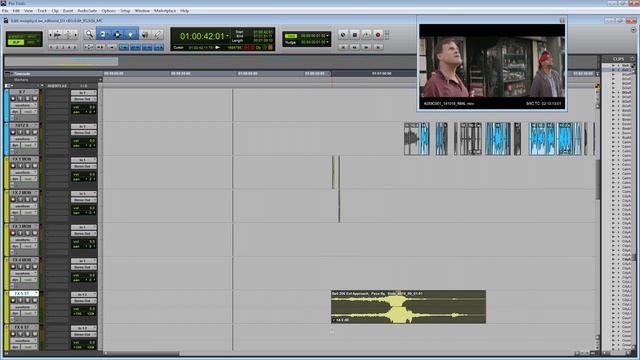Open the Marketplace menu
The image size is (640, 360).
[x=165, y=11]
